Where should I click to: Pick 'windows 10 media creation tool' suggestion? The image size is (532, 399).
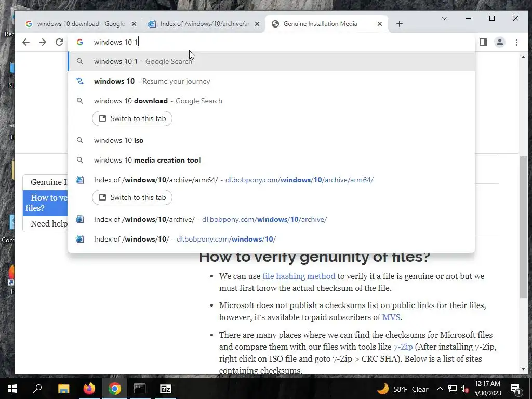tap(271, 160)
